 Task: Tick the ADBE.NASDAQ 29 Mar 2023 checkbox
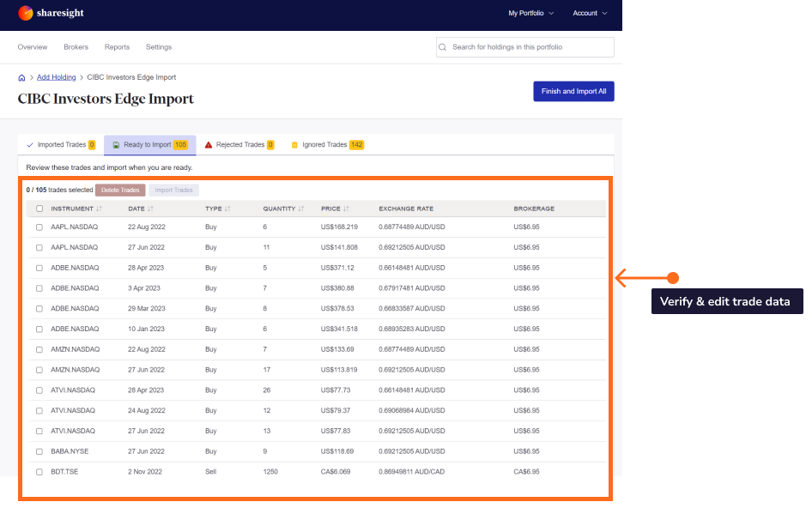[x=39, y=309]
